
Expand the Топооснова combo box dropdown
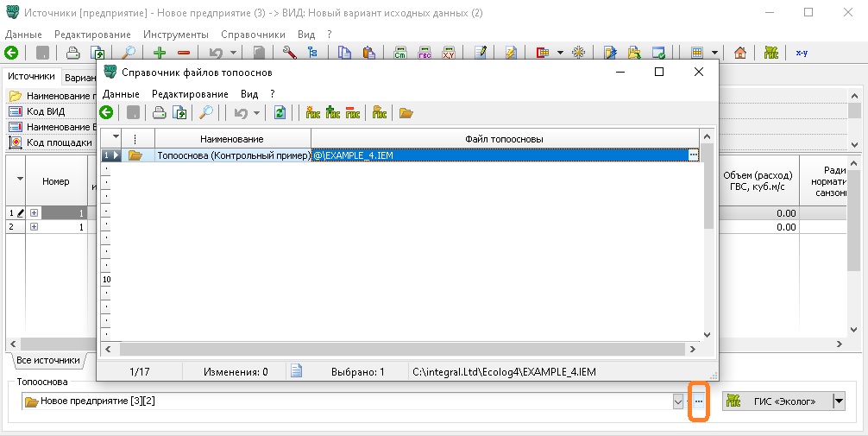[x=677, y=401]
